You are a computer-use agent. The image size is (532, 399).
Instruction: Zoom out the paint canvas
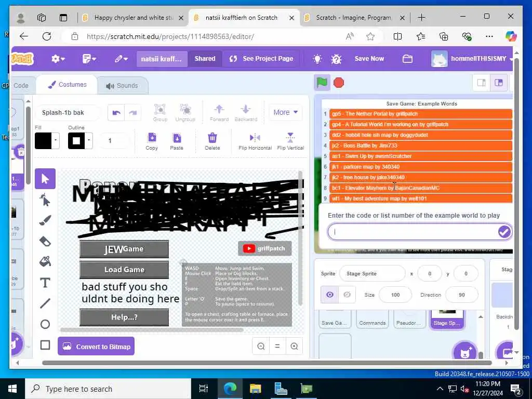[261, 346]
